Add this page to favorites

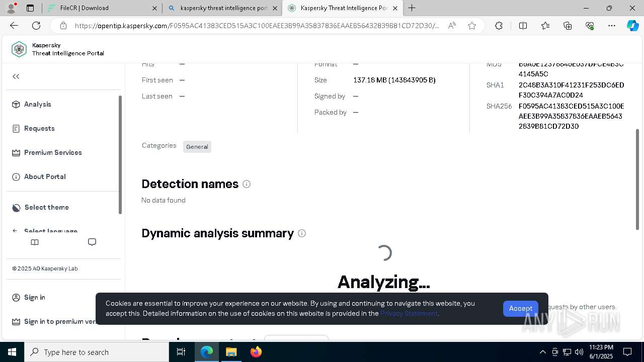pos(472,26)
